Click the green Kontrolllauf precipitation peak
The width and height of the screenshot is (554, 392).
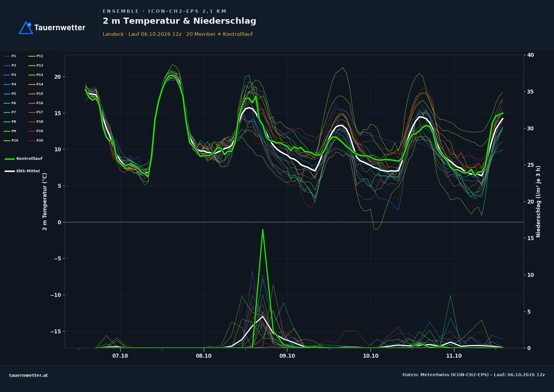pyautogui.click(x=263, y=230)
